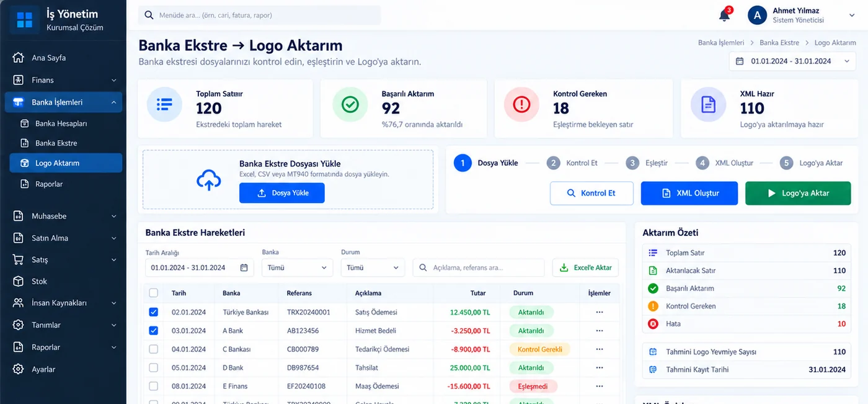Open row actions for E Finans EF20240108
Viewport: 868px width, 404px height.
pos(599,386)
